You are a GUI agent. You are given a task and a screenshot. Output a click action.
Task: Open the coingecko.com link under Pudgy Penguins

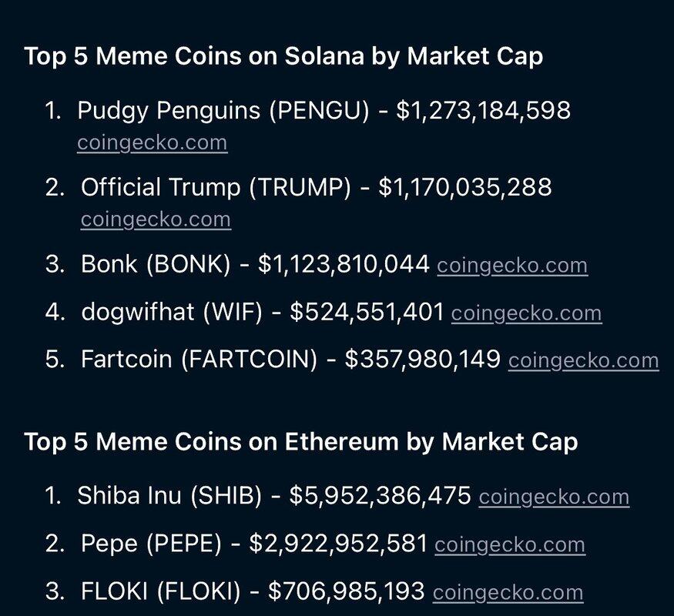152,143
